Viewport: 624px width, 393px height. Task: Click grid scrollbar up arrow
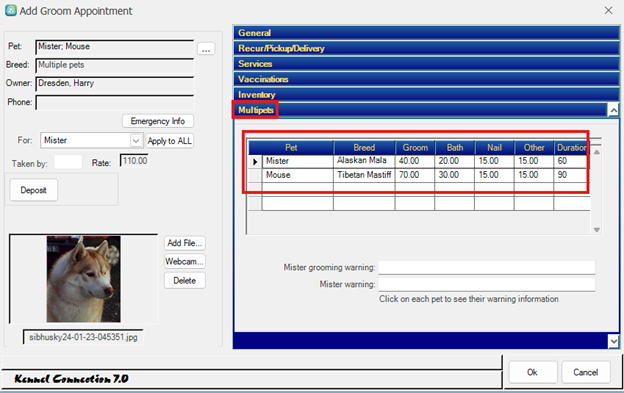pos(597,152)
